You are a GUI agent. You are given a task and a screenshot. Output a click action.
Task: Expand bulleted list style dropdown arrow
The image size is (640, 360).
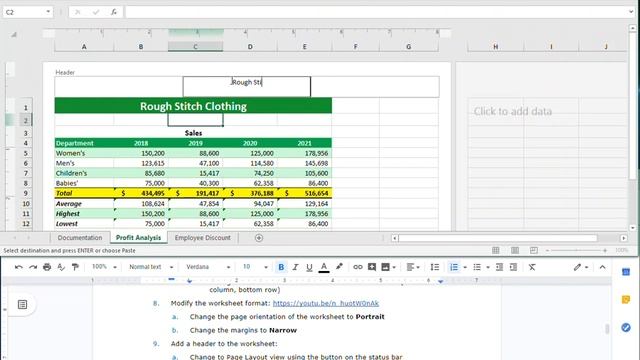coord(488,267)
